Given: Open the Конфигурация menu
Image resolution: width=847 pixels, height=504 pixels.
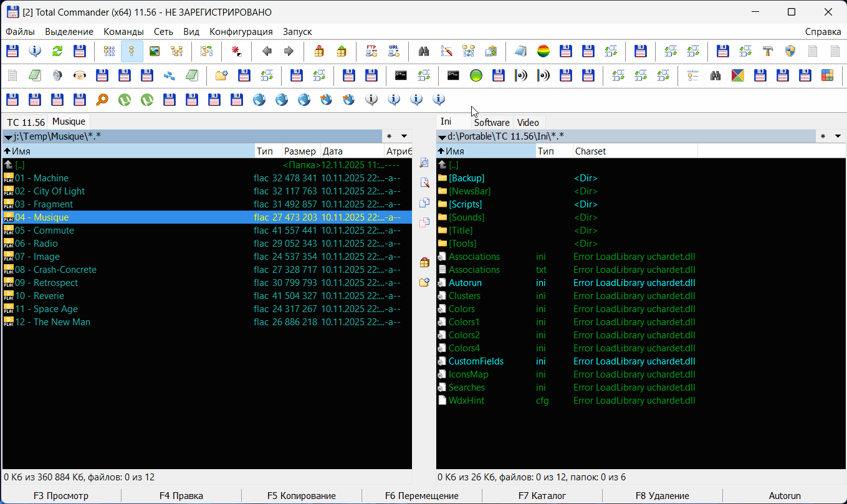Looking at the screenshot, I should 241,32.
